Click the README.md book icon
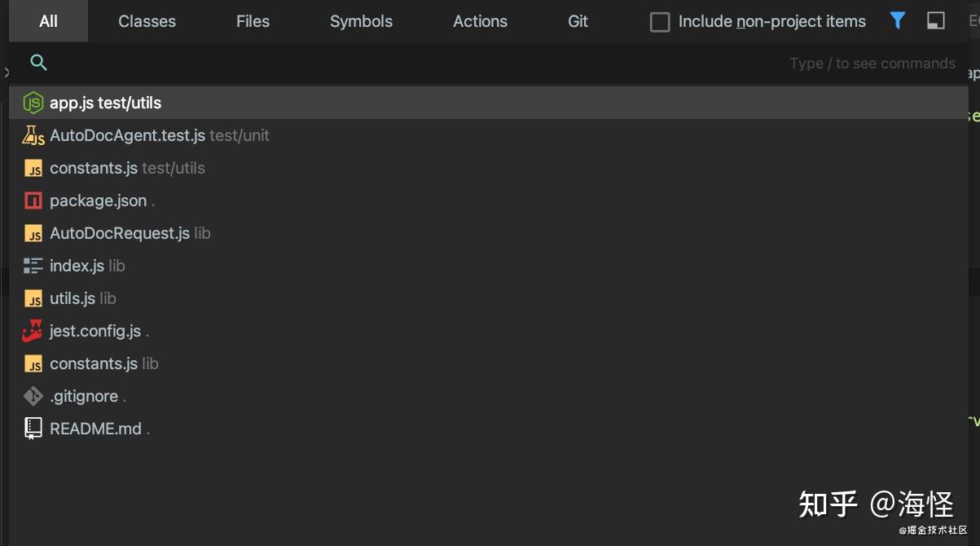 (33, 429)
